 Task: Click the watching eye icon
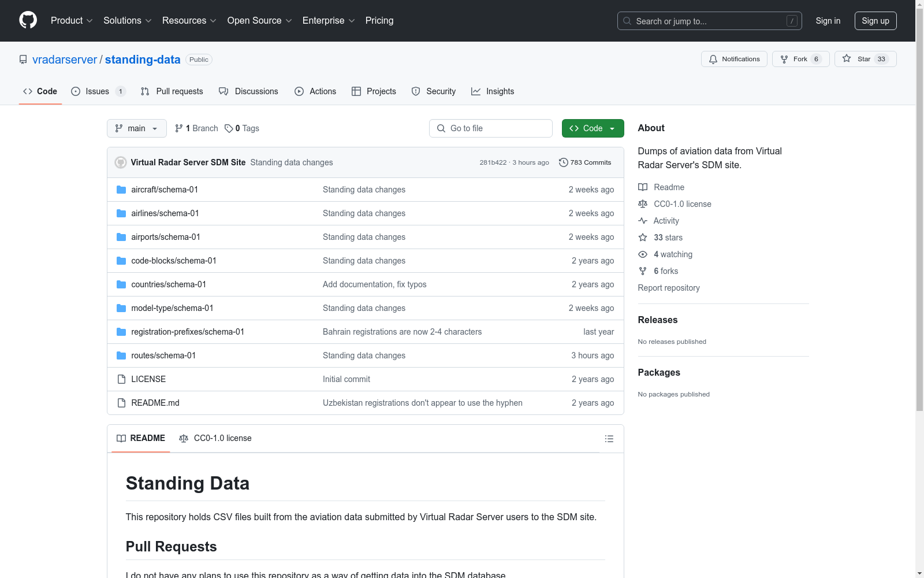(643, 254)
